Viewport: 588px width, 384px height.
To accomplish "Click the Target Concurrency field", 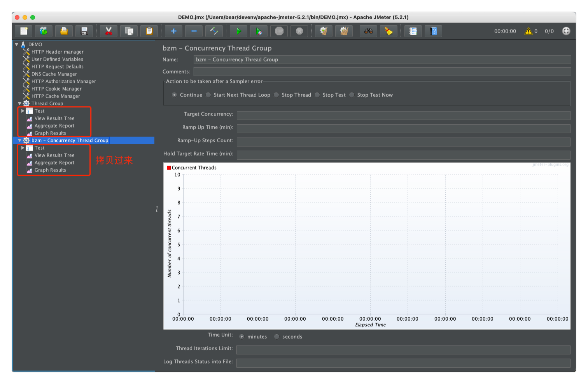I will [404, 115].
